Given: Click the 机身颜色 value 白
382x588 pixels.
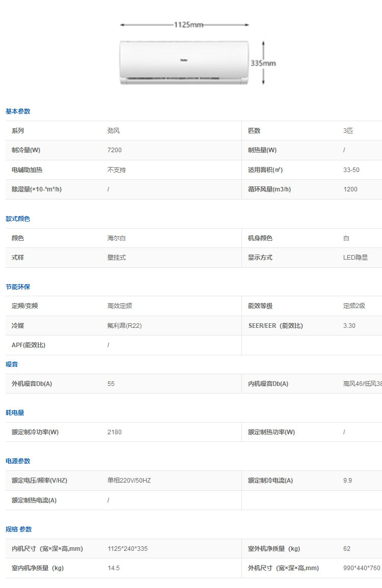Looking at the screenshot, I should 346,238.
